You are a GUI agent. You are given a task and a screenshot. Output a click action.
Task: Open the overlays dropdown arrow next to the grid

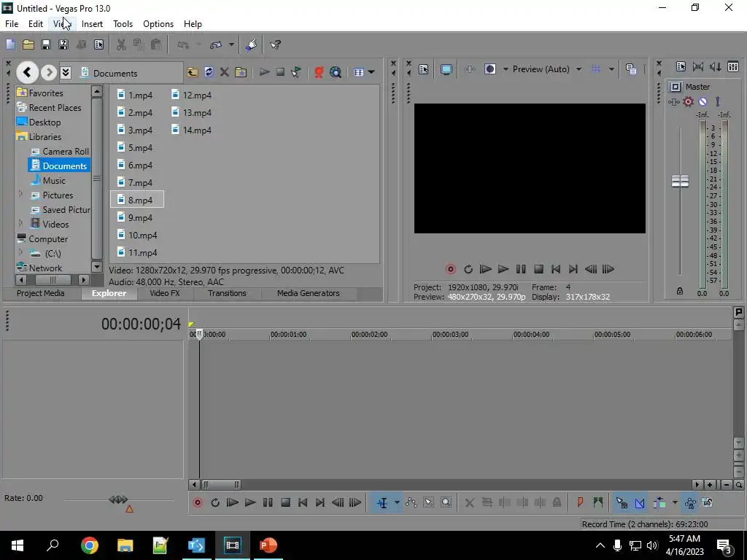tap(611, 69)
